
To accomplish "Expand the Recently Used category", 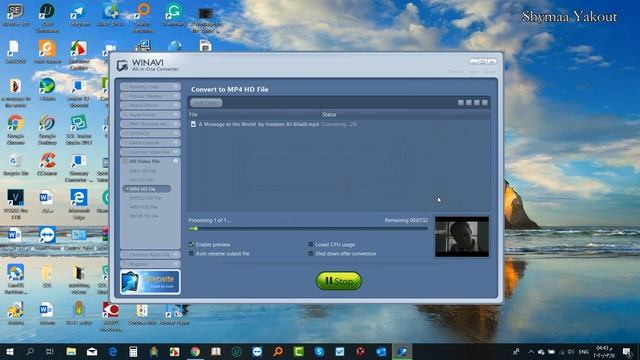I will pos(150,87).
